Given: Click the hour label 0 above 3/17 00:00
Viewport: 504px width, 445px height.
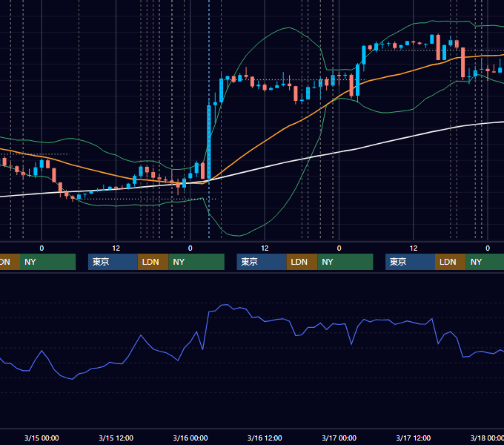Looking at the screenshot, I should click(339, 248).
